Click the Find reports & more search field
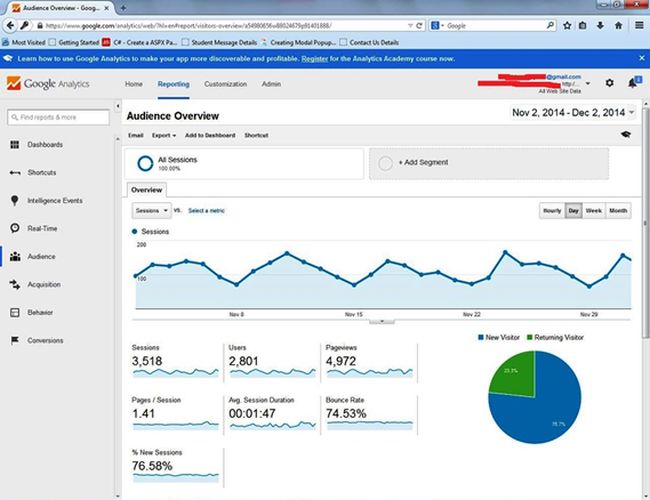 (58, 117)
